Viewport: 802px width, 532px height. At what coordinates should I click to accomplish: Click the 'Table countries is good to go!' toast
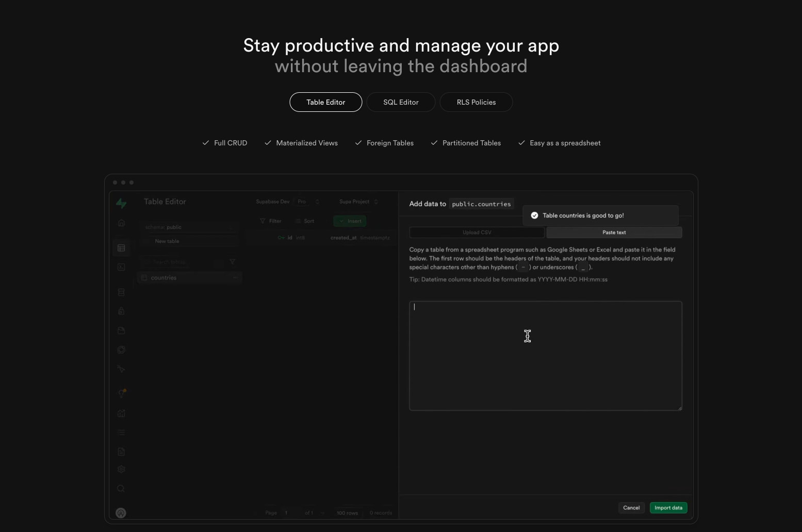[600, 215]
